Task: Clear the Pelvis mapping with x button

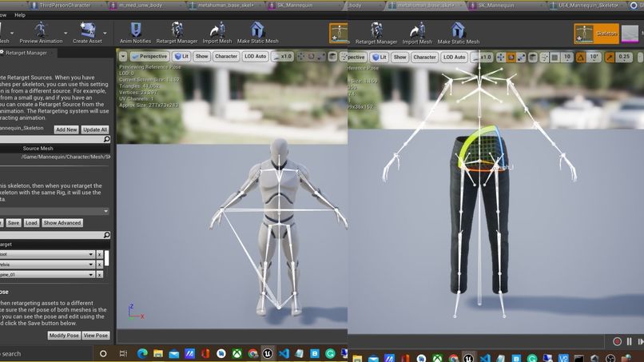Action: tap(99, 265)
